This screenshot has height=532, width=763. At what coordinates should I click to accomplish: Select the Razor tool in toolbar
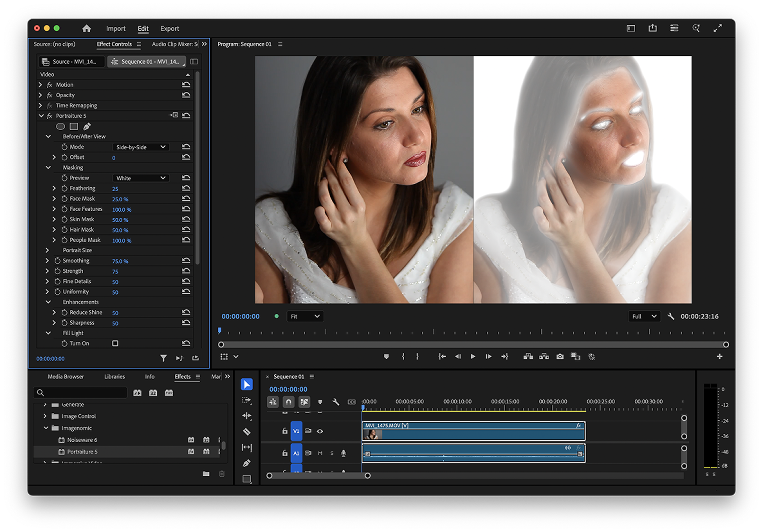247,432
